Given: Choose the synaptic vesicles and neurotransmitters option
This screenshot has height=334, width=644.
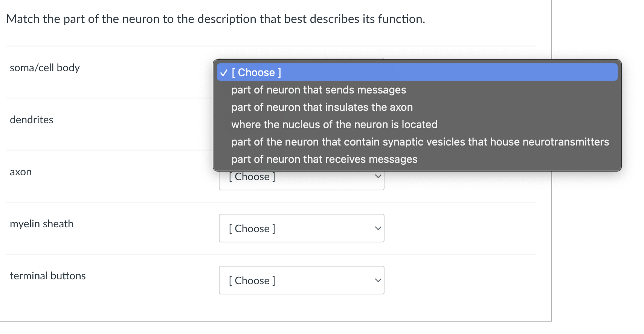Looking at the screenshot, I should point(420,142).
